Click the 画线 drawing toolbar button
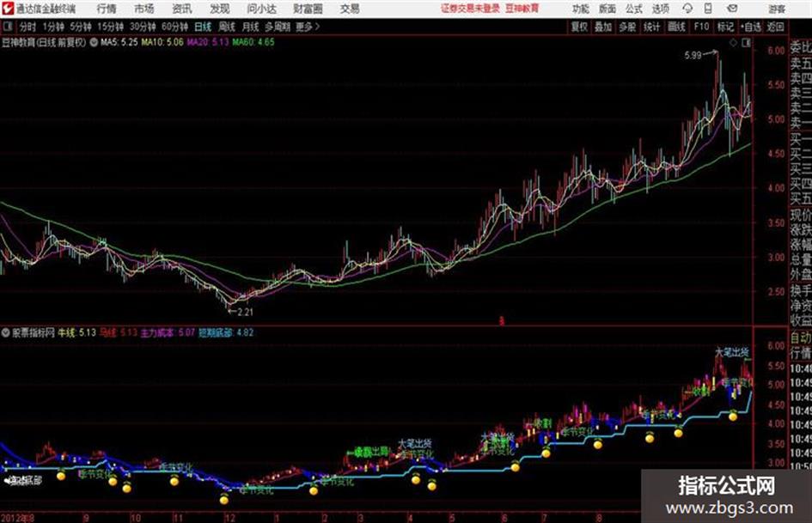 coord(676,27)
